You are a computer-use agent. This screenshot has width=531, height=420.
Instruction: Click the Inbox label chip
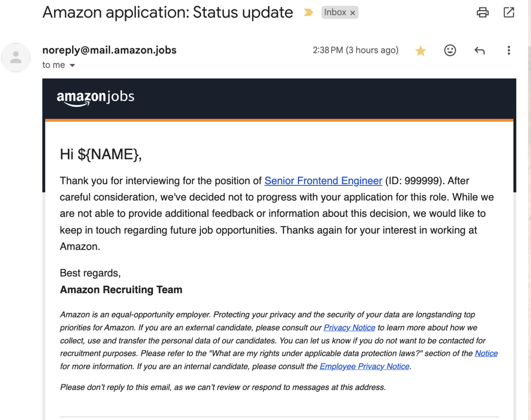point(335,12)
